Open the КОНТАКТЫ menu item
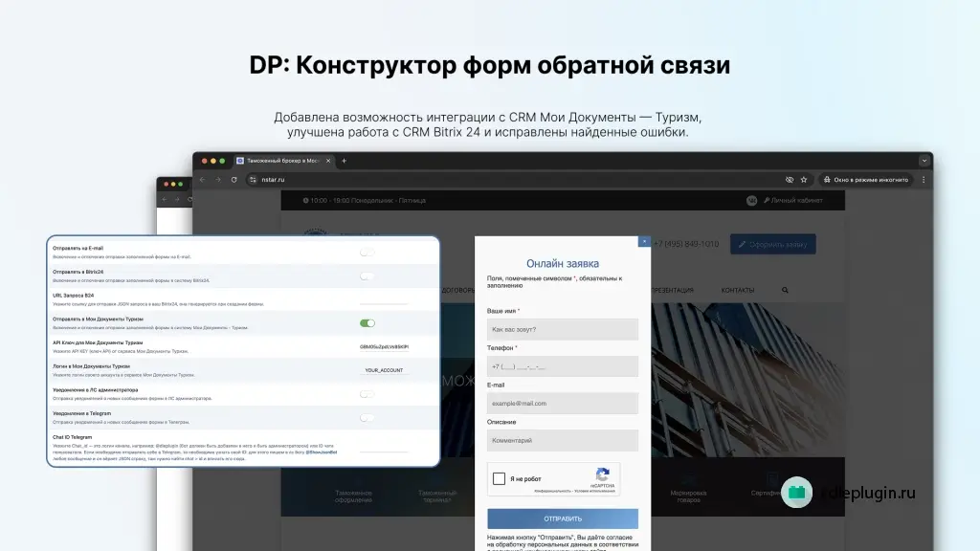Image resolution: width=980 pixels, height=551 pixels. tap(738, 291)
